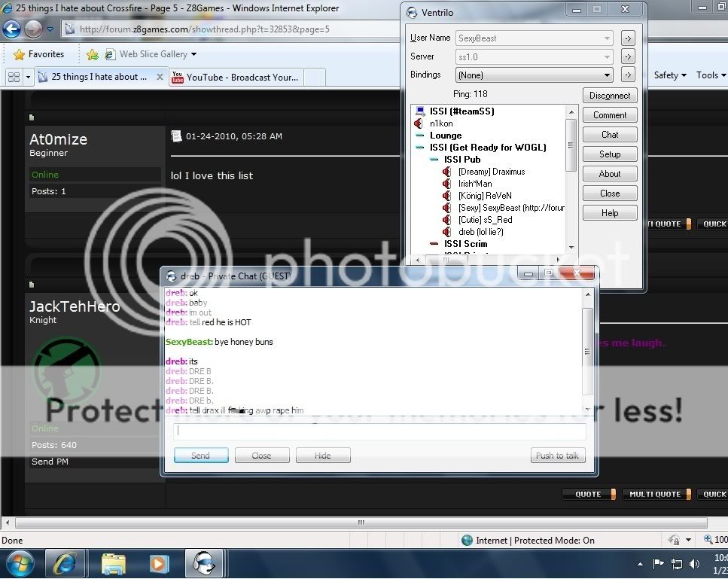Click the Disconnect button in Ventrilo
Viewport: 728px width, 579px height.
[610, 96]
